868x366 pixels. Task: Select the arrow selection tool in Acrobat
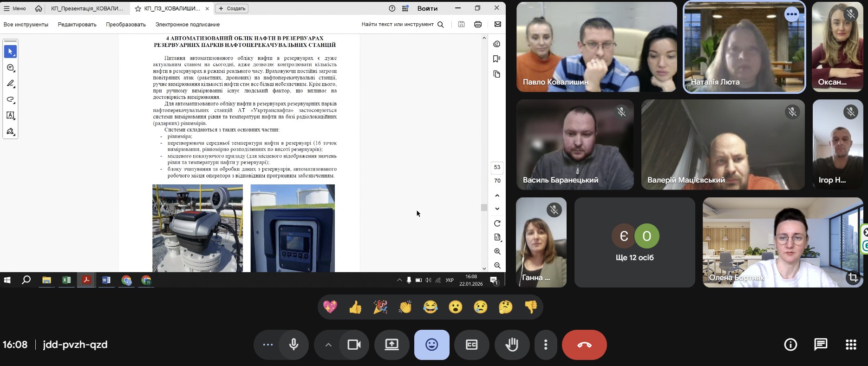pyautogui.click(x=10, y=52)
